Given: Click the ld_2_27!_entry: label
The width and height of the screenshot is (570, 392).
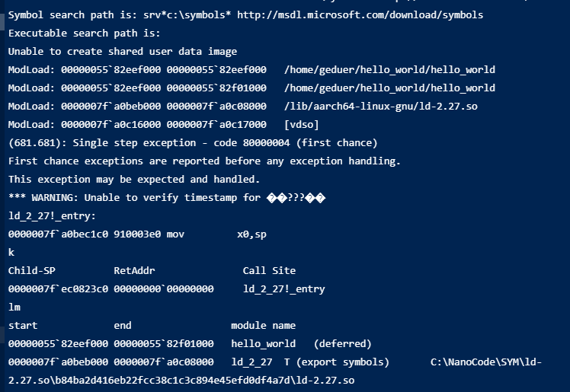Looking at the screenshot, I should (52, 216).
